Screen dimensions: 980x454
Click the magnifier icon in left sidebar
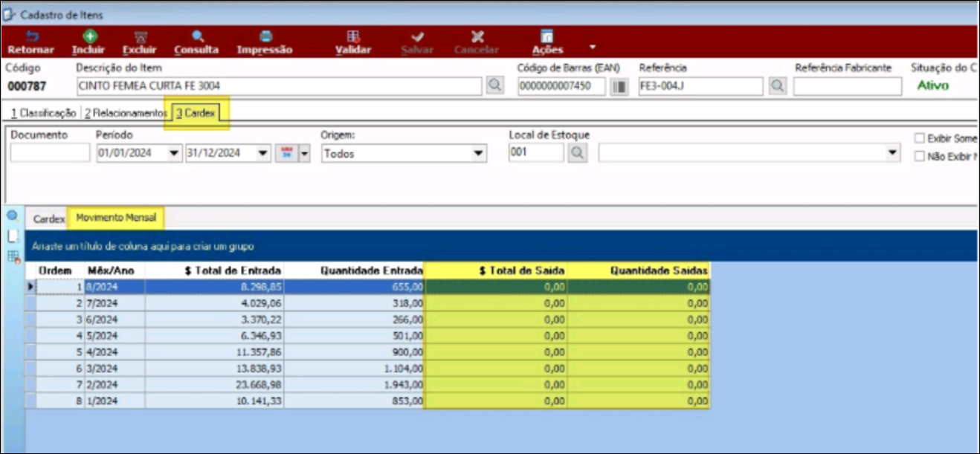coord(12,216)
